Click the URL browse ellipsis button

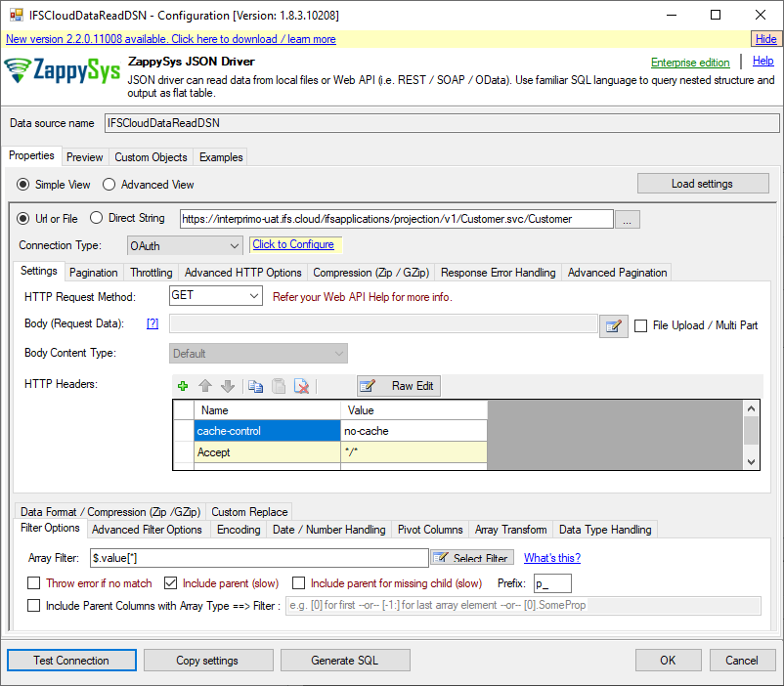(x=629, y=219)
